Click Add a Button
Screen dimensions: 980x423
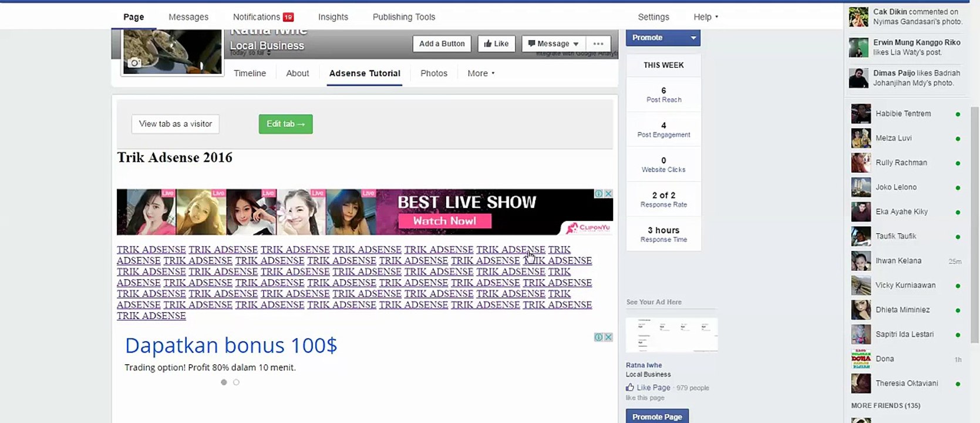coord(442,43)
